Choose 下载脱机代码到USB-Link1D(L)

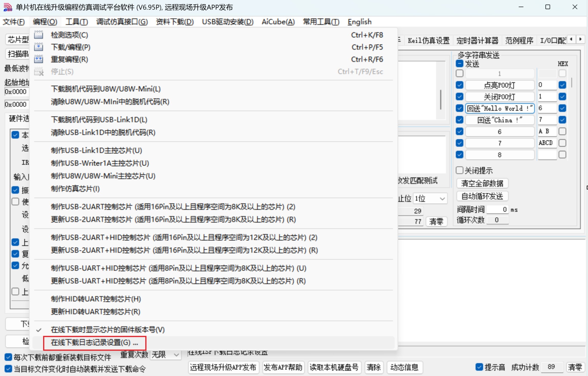point(213,120)
